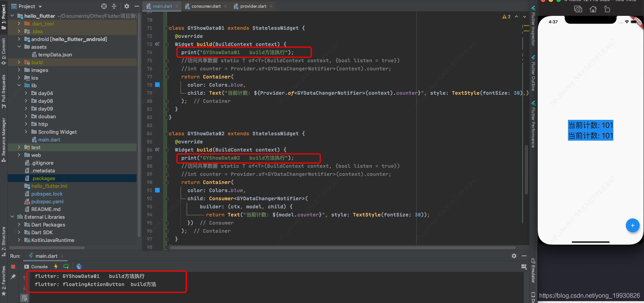Collapse the assets folder
This screenshot has height=303, width=644.
(x=19, y=47)
